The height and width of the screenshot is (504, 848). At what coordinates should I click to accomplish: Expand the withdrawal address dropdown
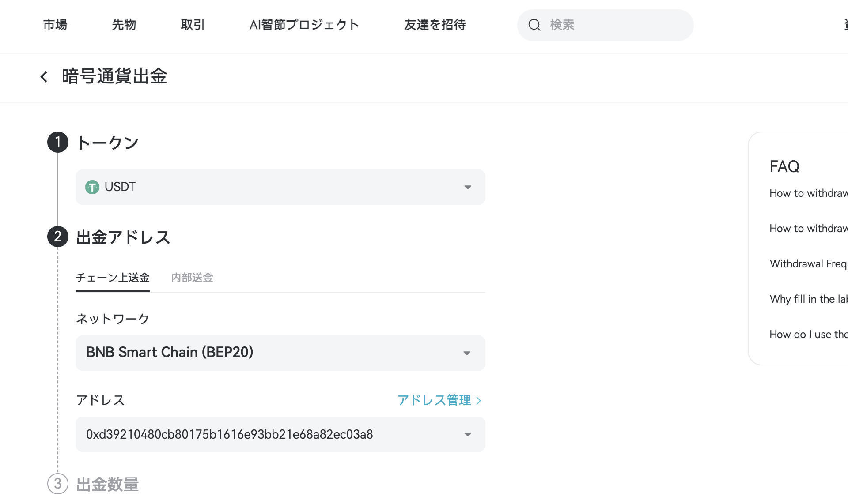coord(468,434)
